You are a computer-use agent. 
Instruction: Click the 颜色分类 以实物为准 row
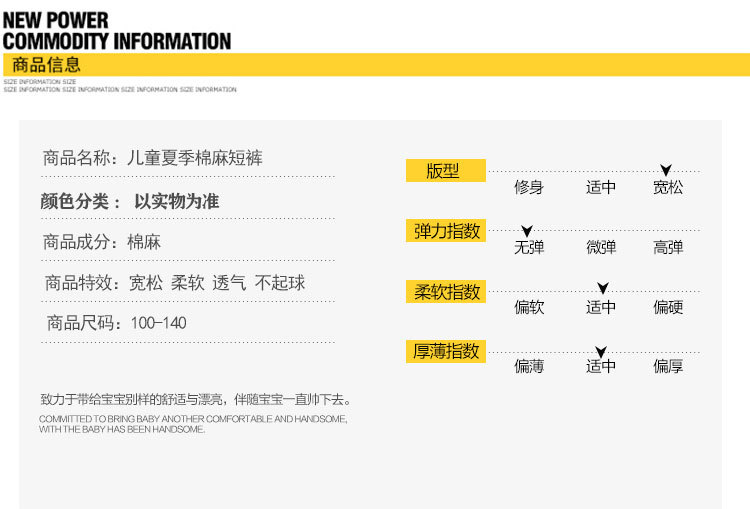(x=188, y=201)
